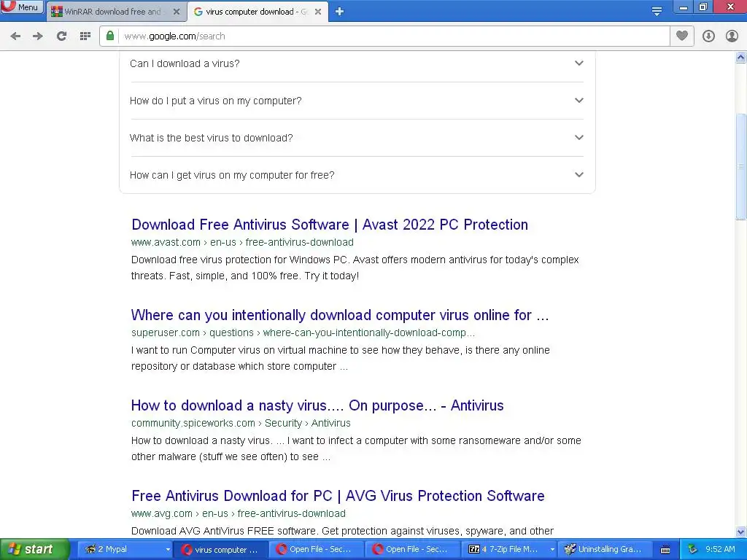Close the virus computer download tab

(318, 12)
